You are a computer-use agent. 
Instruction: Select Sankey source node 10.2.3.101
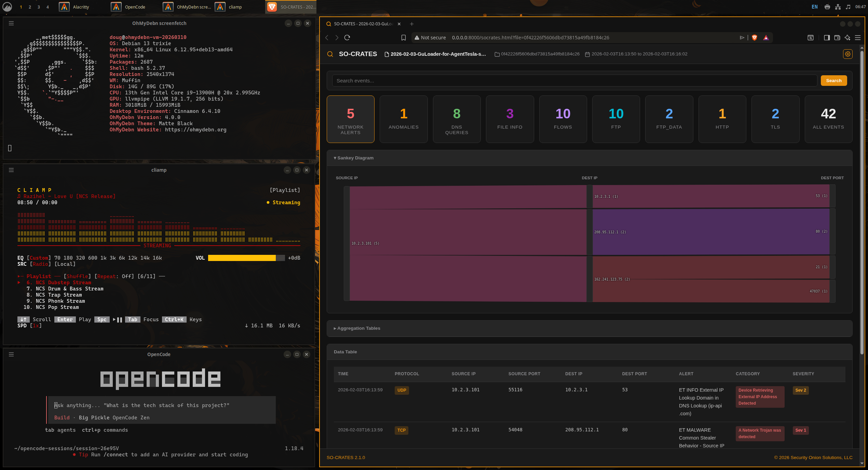(x=347, y=244)
